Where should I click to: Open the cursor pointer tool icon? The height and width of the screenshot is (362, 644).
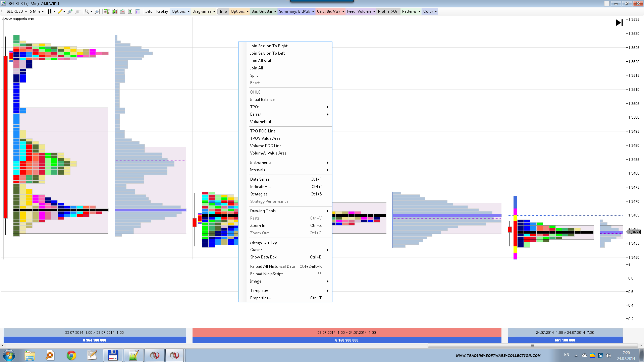[x=87, y=11]
